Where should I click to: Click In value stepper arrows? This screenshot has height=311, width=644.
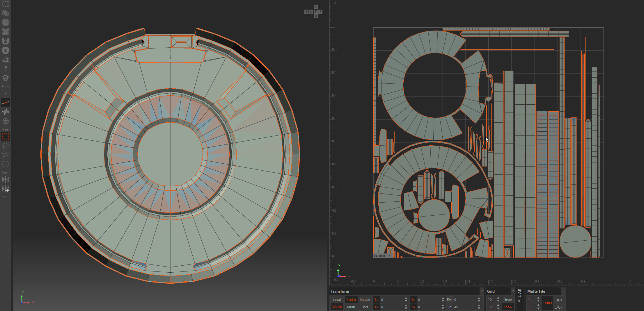point(479,307)
